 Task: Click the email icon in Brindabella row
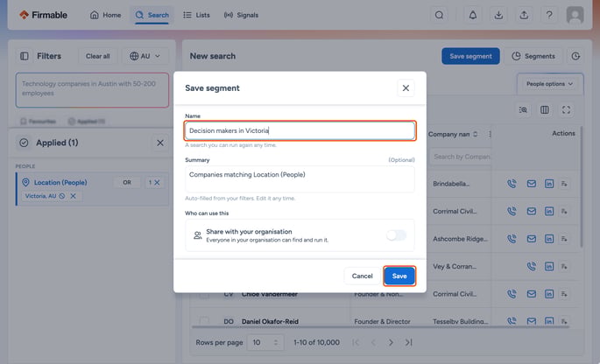point(531,184)
